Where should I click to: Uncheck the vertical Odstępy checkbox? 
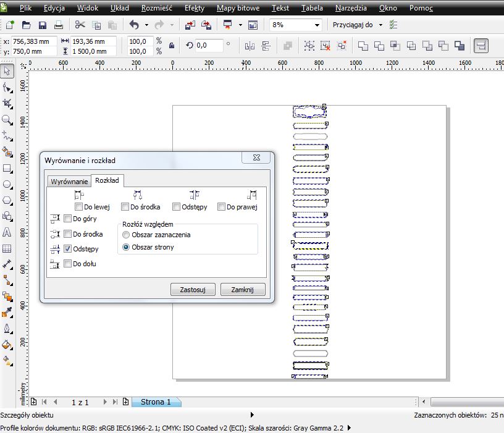tap(68, 249)
